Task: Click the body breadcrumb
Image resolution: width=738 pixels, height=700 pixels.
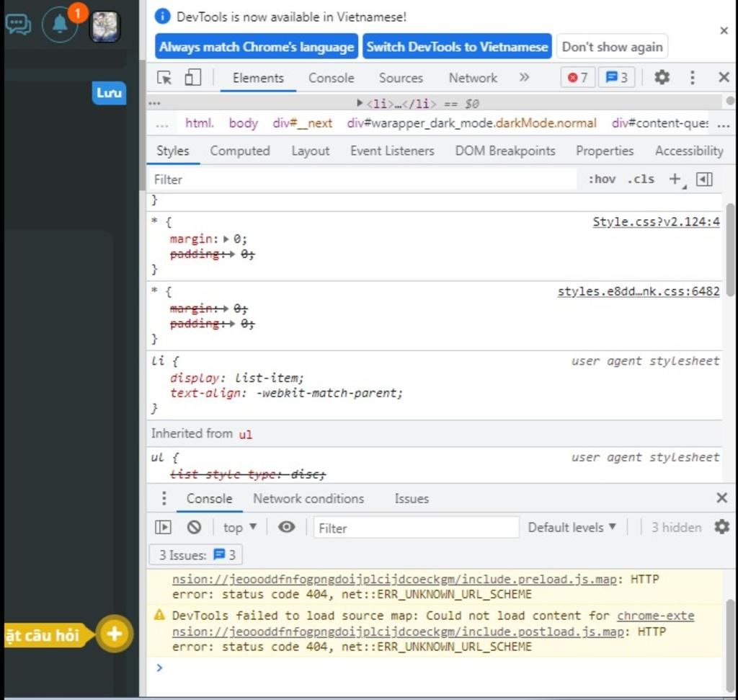Action: click(244, 123)
